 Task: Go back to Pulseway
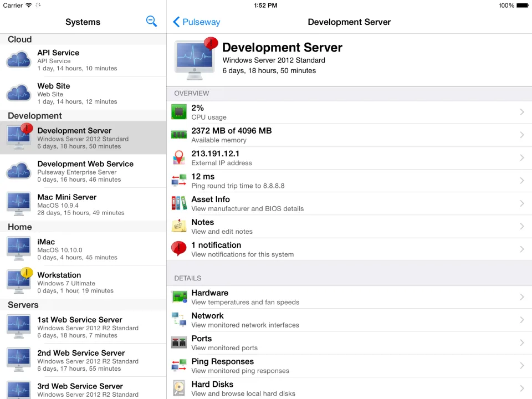[196, 22]
